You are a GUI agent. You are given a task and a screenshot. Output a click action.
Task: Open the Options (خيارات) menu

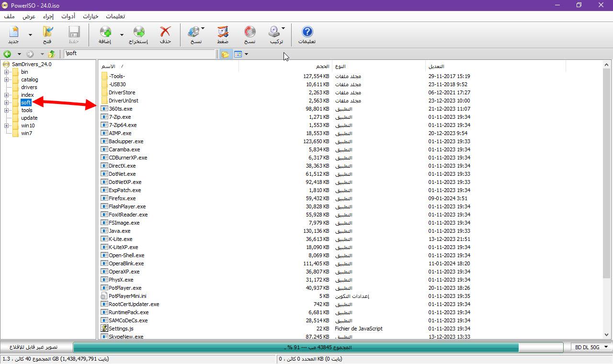tap(91, 16)
